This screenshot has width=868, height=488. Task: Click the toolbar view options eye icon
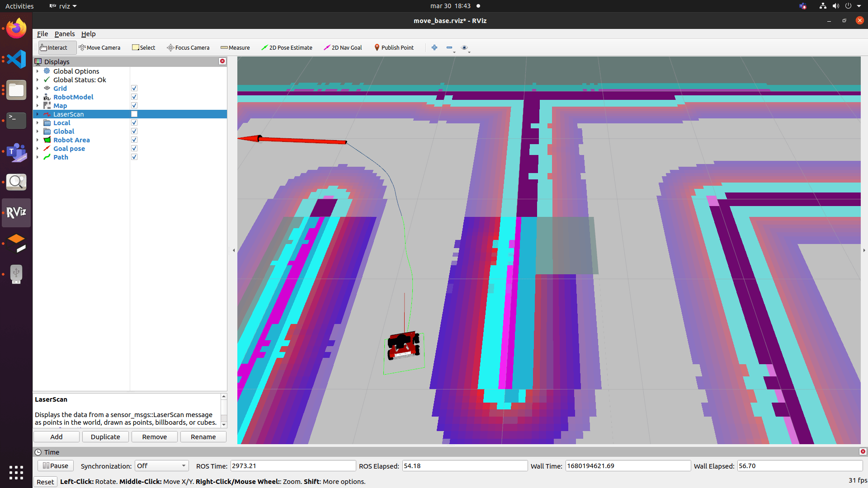pyautogui.click(x=464, y=47)
